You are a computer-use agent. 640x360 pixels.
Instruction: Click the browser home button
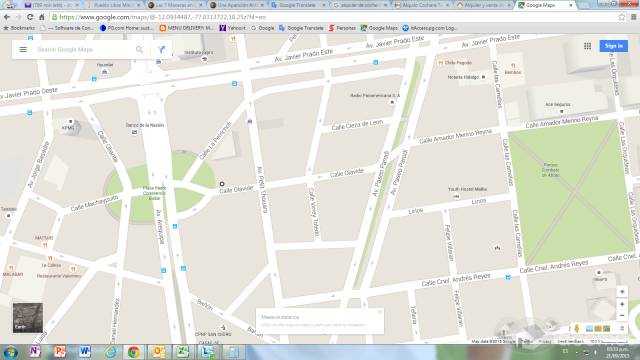(42, 17)
